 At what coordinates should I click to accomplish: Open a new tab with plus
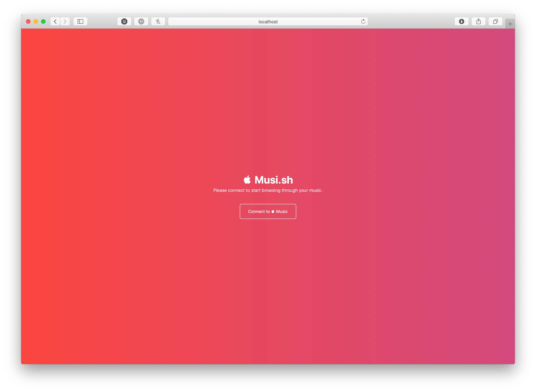pyautogui.click(x=510, y=24)
